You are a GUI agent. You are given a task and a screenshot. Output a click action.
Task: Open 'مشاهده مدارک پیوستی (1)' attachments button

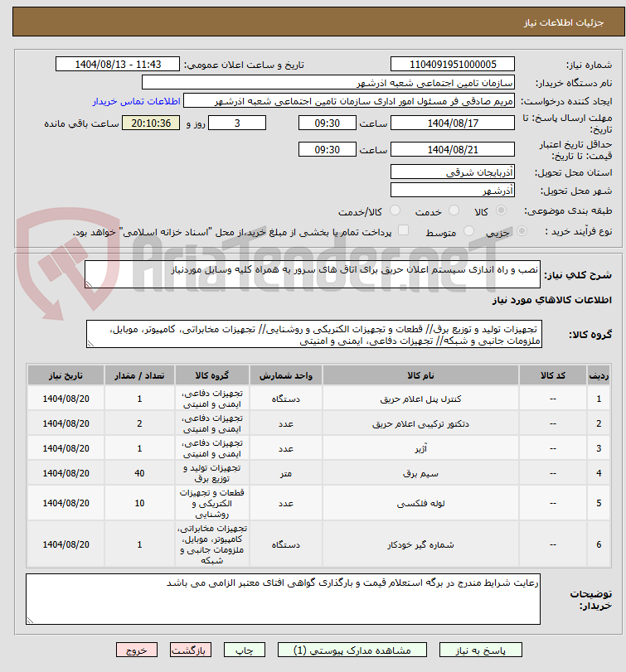[x=352, y=650]
